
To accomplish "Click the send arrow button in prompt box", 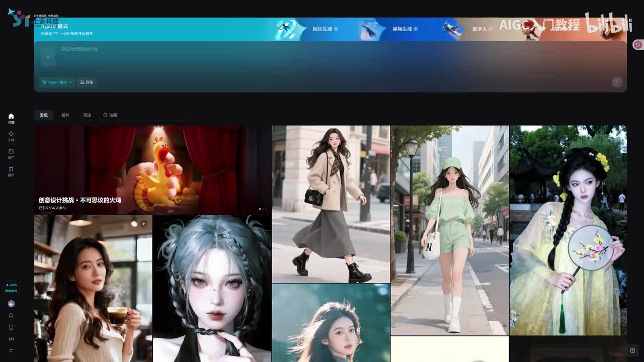I will tap(617, 82).
